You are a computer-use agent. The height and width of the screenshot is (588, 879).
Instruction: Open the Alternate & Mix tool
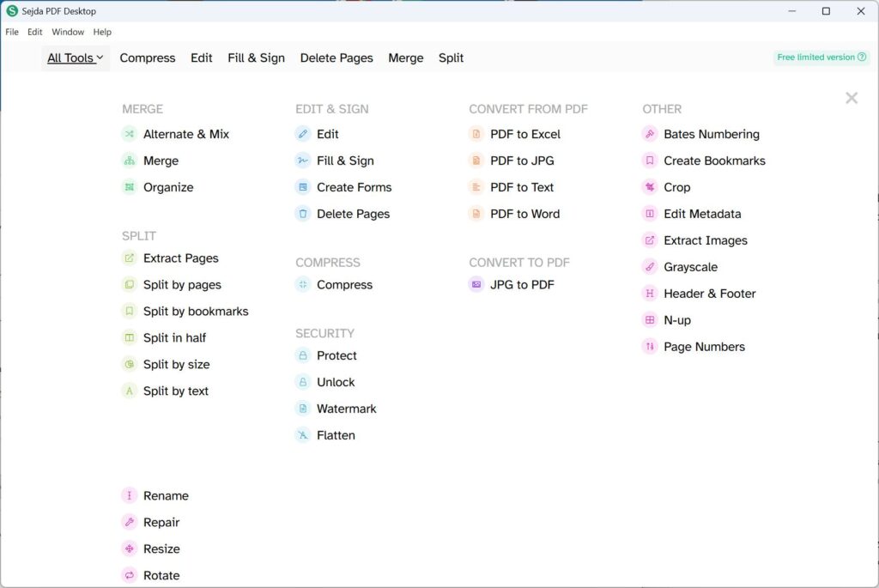click(x=185, y=134)
